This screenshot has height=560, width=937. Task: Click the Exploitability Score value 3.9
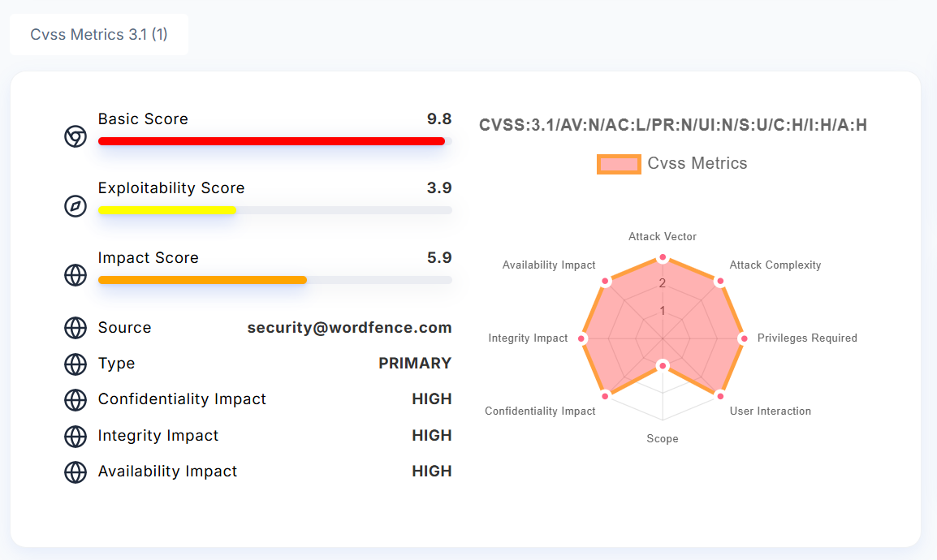439,188
